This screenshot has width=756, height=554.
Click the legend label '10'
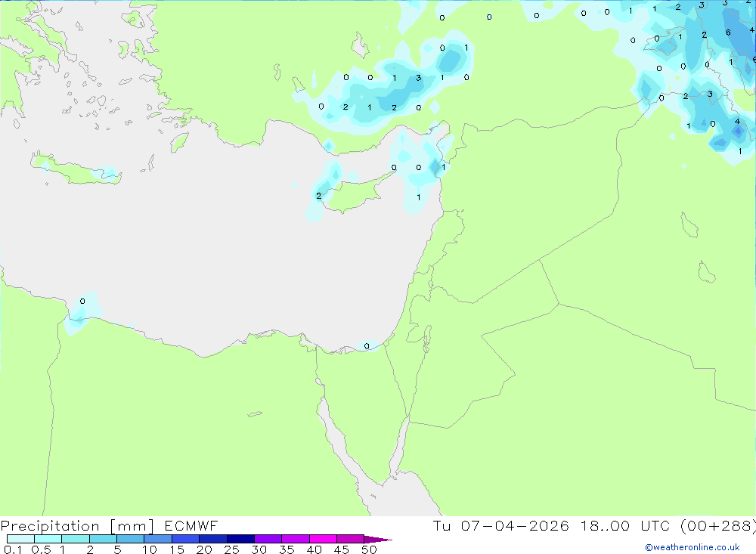coord(149,549)
